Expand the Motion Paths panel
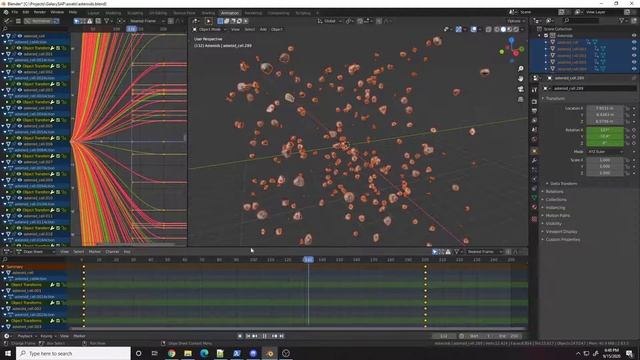Image resolution: width=640 pixels, height=360 pixels. (x=556, y=216)
